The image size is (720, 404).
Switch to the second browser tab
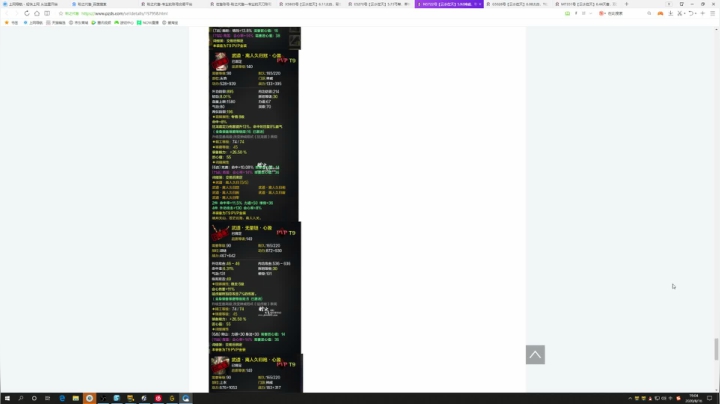point(103,4)
